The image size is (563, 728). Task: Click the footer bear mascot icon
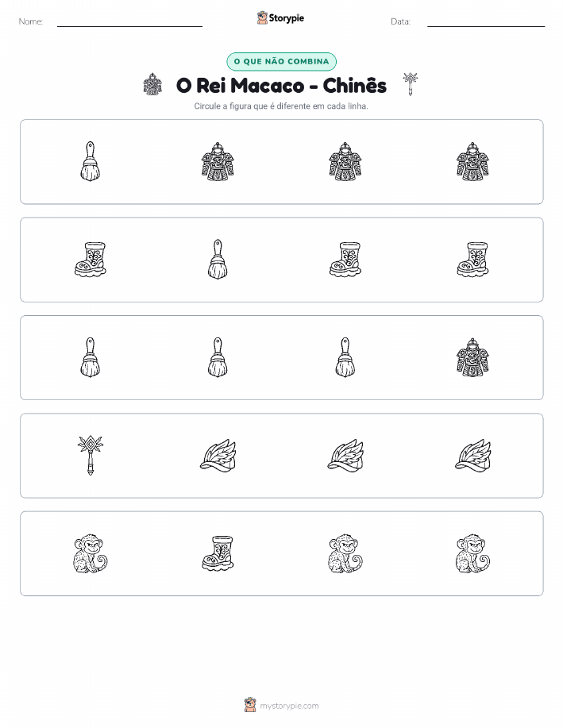click(x=250, y=705)
